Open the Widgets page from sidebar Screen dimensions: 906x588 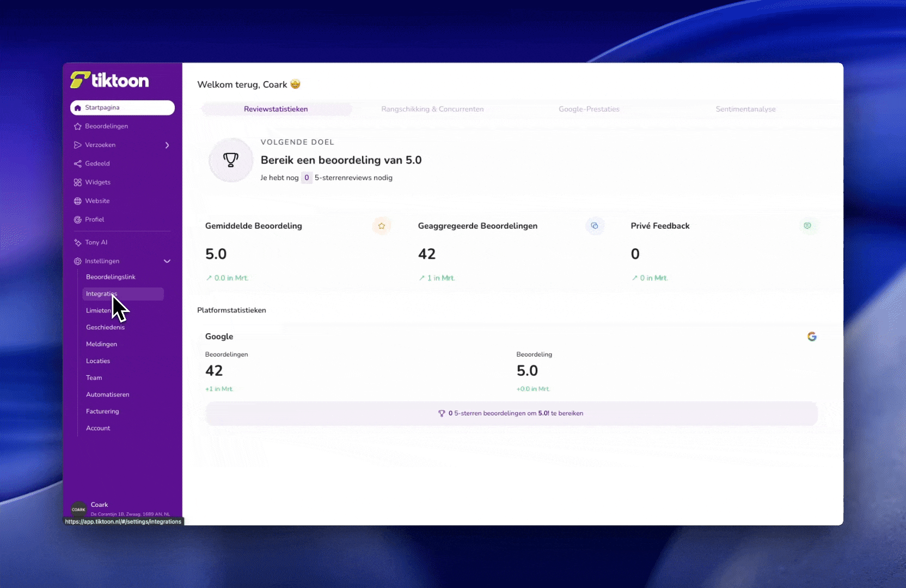[97, 182]
